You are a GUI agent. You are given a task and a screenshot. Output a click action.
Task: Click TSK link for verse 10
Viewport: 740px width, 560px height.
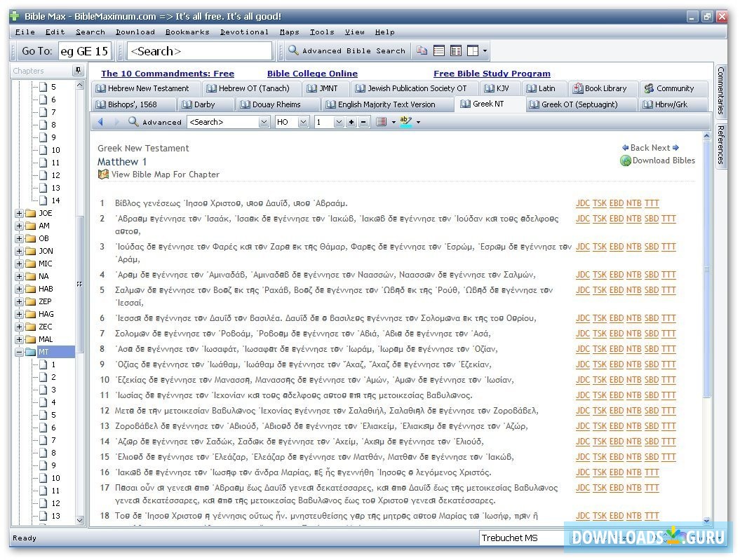[x=599, y=380]
